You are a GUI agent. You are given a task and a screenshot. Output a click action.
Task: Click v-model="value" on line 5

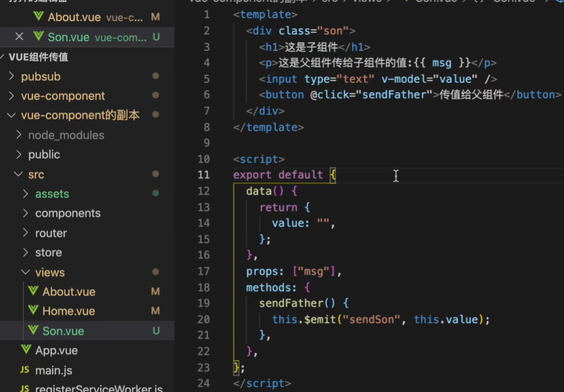click(x=430, y=79)
